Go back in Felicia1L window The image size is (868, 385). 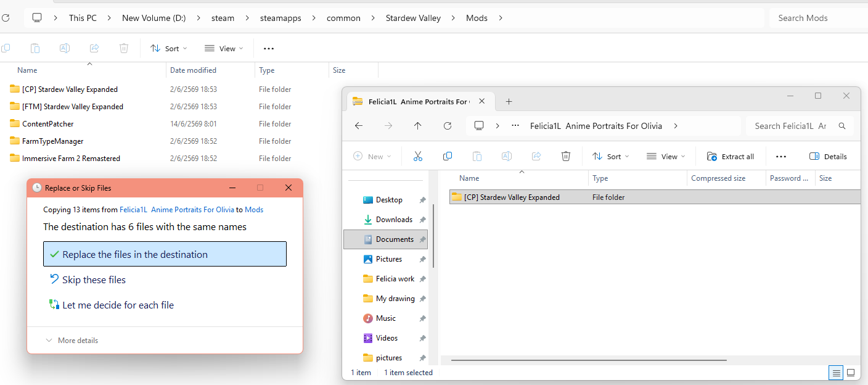[x=359, y=126]
